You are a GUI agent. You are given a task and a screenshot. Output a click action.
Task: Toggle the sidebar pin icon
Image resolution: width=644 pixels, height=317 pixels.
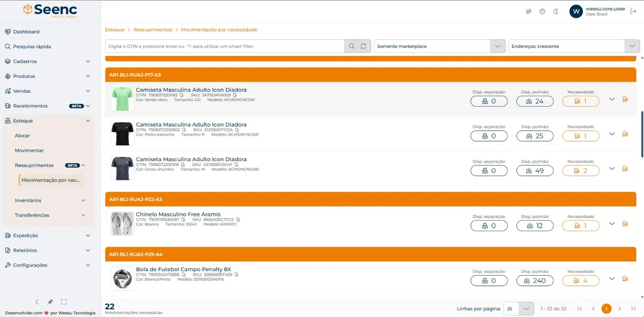point(50,302)
